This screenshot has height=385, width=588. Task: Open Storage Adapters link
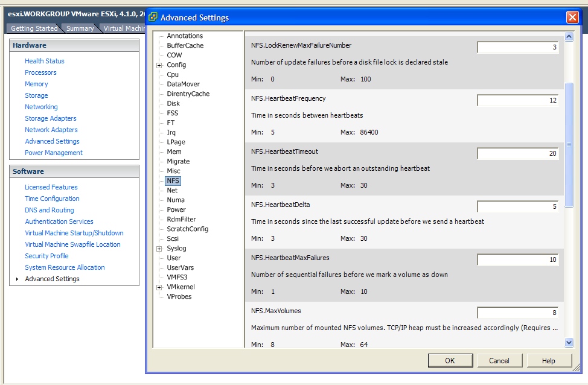pyautogui.click(x=51, y=118)
